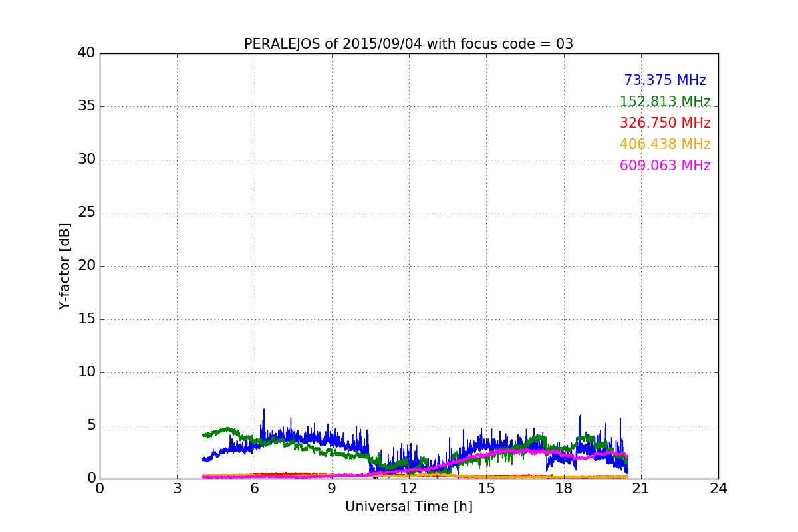
Task: Select the magenta 609.063 MHz legend label
Action: [665, 166]
